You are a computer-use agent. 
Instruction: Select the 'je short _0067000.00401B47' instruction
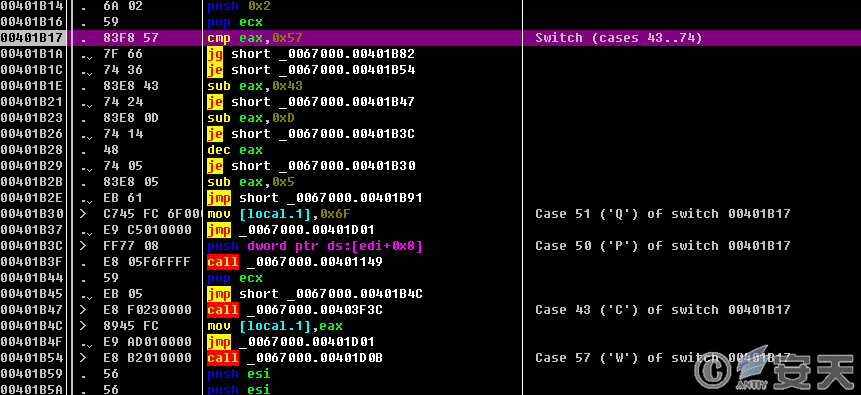pos(311,102)
